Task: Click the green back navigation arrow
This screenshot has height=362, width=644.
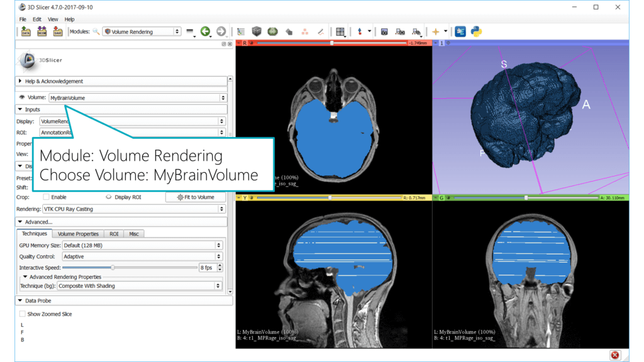Action: point(205,31)
